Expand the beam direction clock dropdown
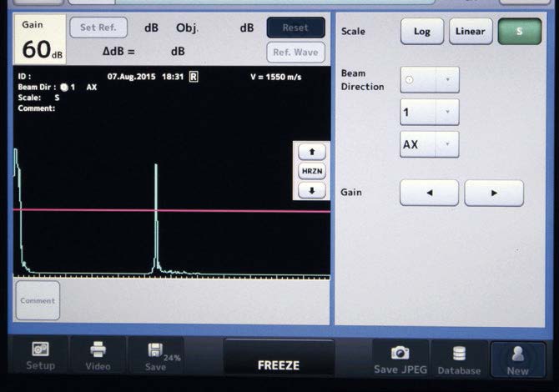 coord(430,80)
